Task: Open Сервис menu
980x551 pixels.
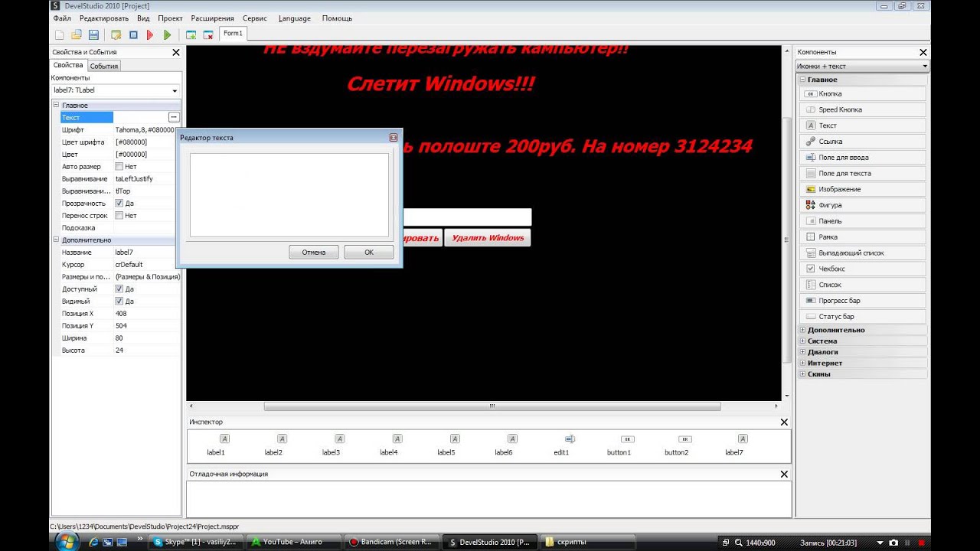Action: pos(255,18)
